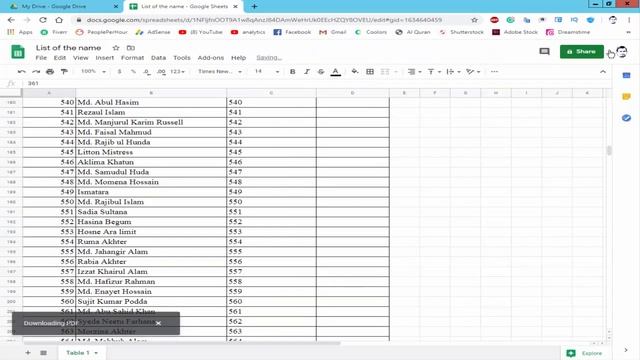
Task: Dismiss the Downloading PDF notification
Action: tap(158, 323)
